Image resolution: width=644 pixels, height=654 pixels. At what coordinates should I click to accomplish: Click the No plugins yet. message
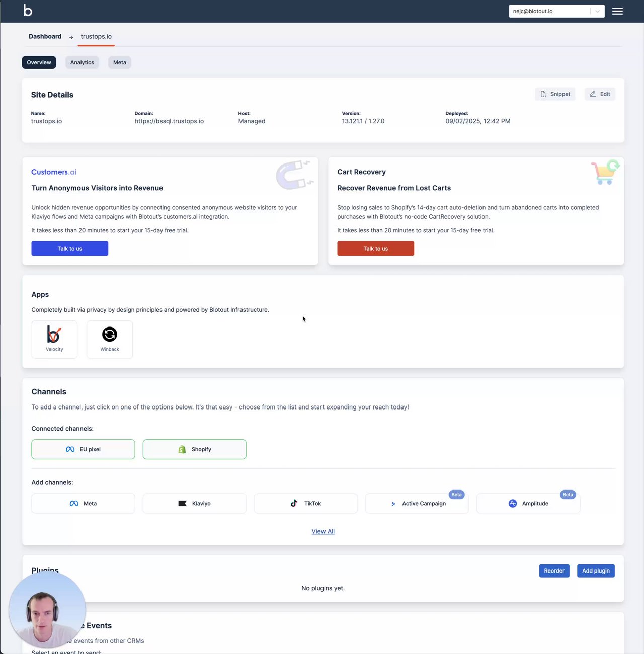coord(323,588)
